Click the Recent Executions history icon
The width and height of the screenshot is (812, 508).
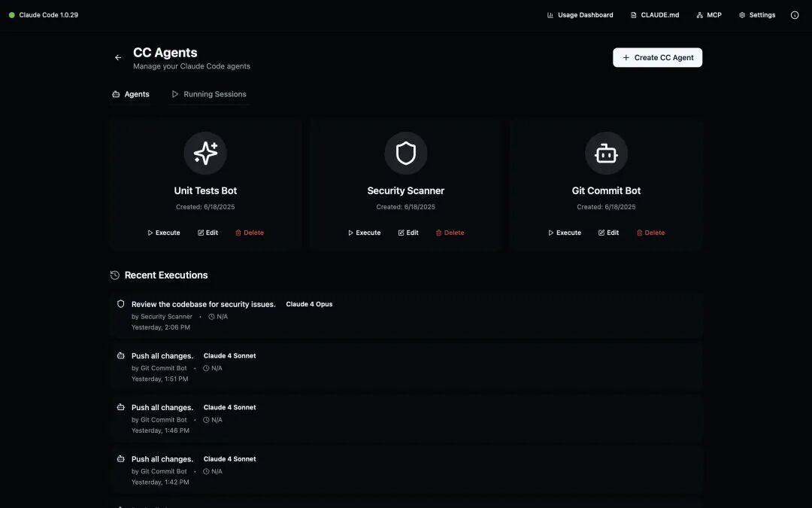tap(114, 275)
